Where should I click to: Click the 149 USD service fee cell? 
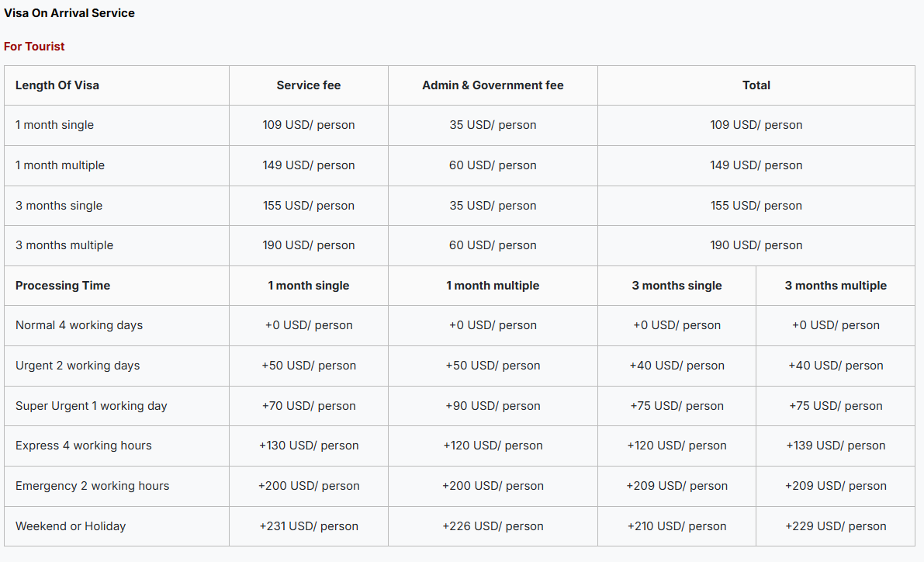coord(309,165)
